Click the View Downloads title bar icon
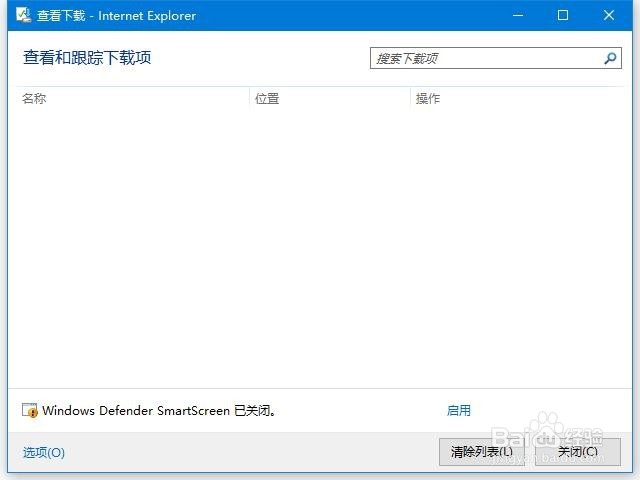640x480 pixels. click(x=23, y=15)
